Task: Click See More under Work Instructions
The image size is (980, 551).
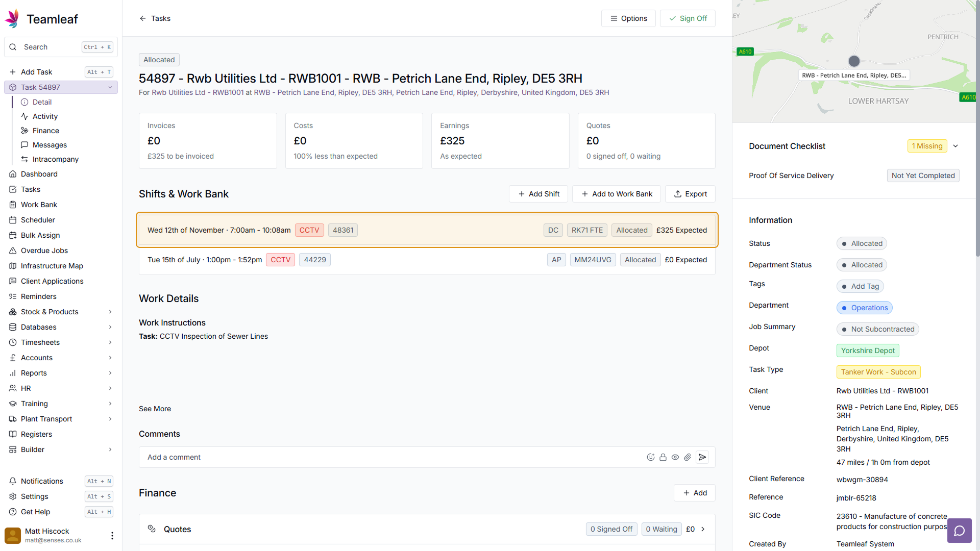Action: coord(155,409)
